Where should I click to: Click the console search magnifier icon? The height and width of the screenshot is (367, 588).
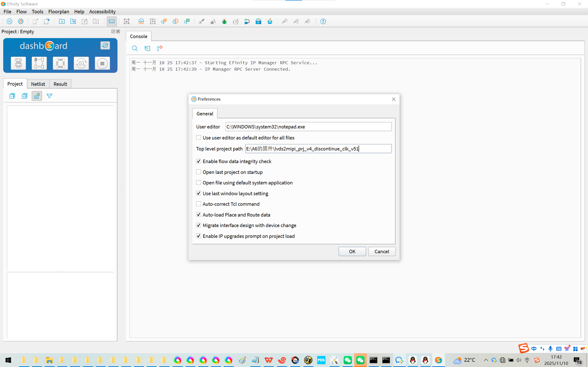135,48
